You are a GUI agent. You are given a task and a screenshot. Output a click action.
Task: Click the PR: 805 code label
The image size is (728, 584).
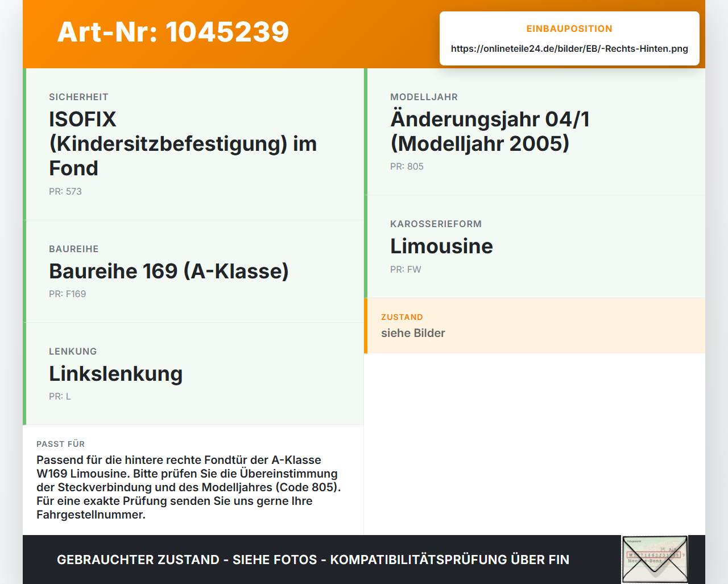pyautogui.click(x=407, y=166)
